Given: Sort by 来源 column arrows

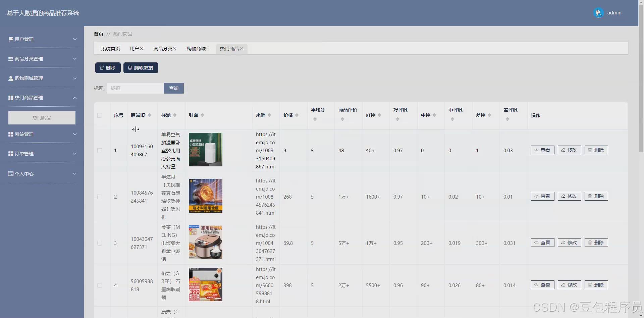Looking at the screenshot, I should (x=269, y=115).
